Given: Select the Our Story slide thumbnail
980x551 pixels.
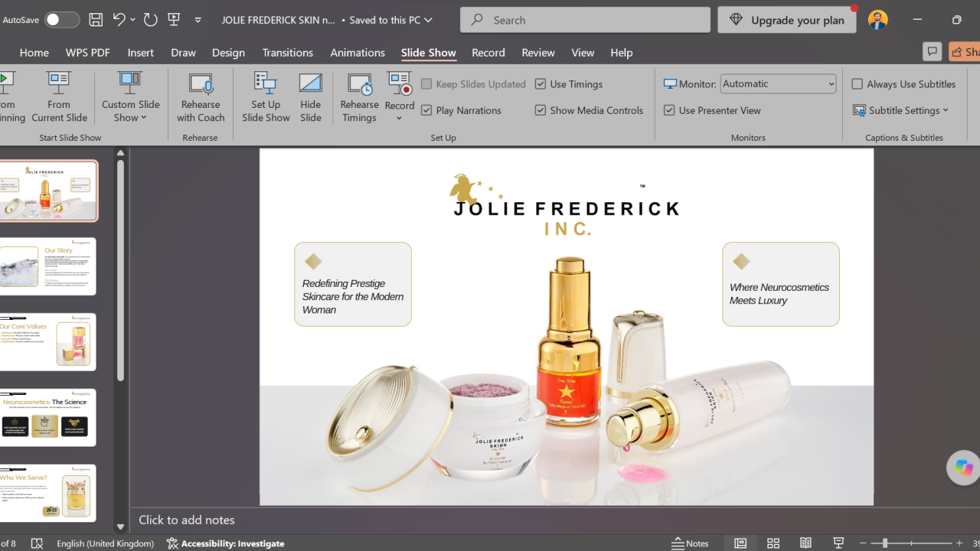Looking at the screenshot, I should 49,266.
